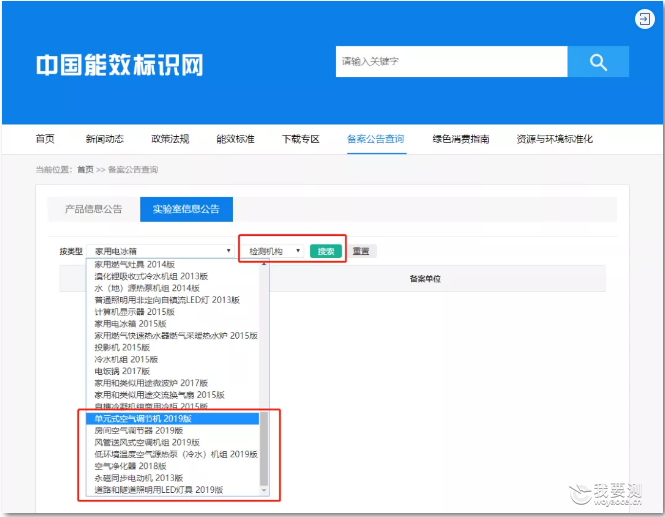This screenshot has width=665, height=517.
Task: Click the login icon at top right
Action: pos(644,19)
